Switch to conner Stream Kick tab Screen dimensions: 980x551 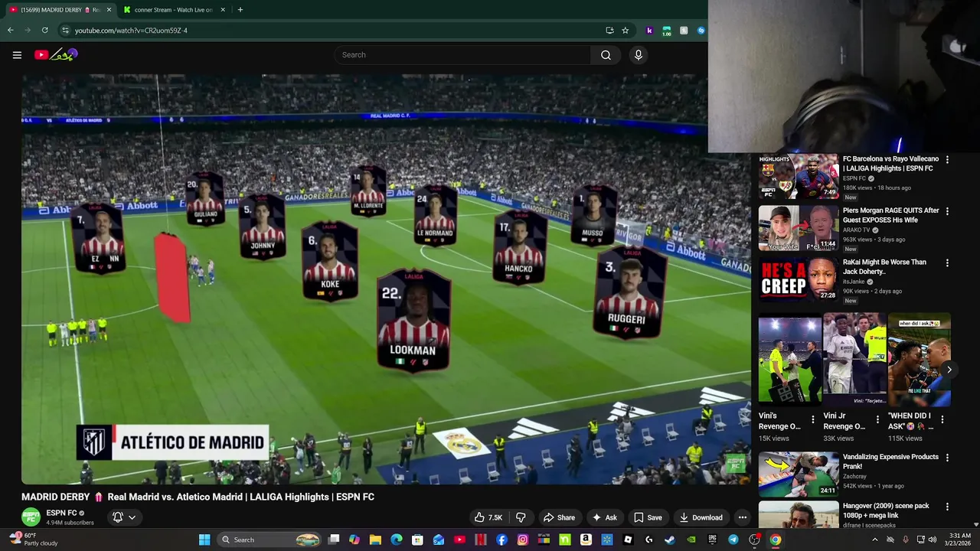click(x=173, y=9)
